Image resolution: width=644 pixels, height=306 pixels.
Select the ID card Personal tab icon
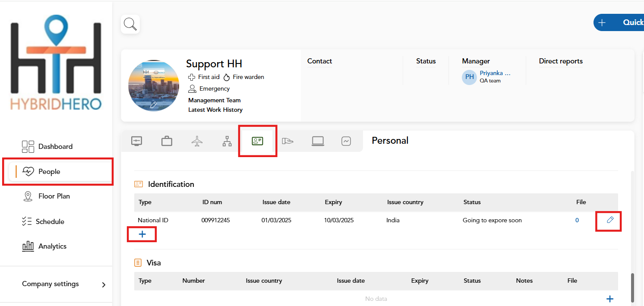coord(257,141)
